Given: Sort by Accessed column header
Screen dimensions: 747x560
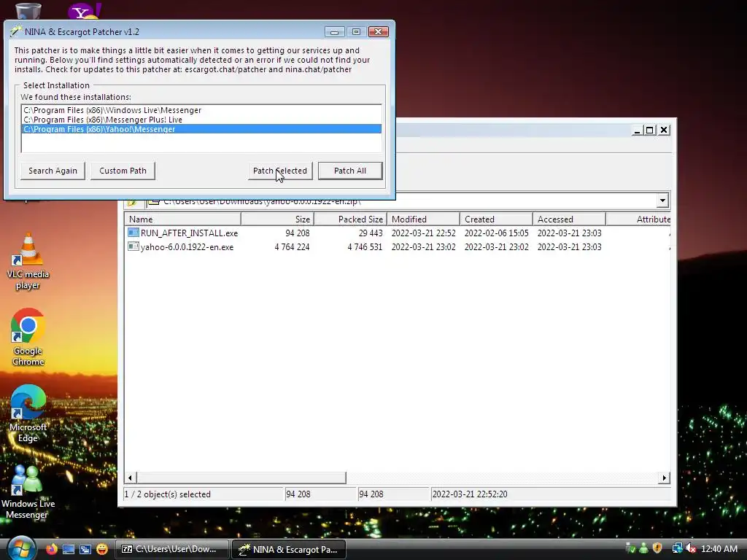Looking at the screenshot, I should point(569,219).
